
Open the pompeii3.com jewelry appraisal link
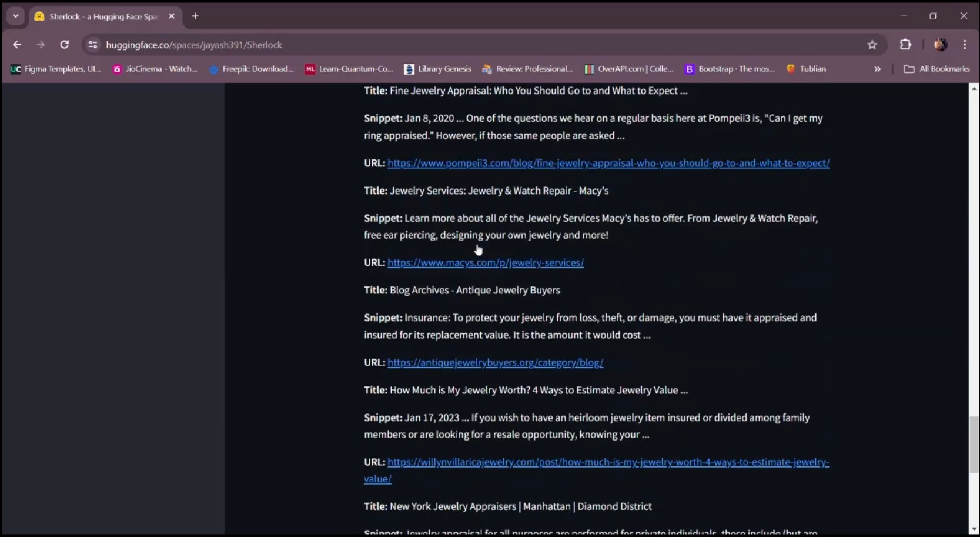click(608, 163)
